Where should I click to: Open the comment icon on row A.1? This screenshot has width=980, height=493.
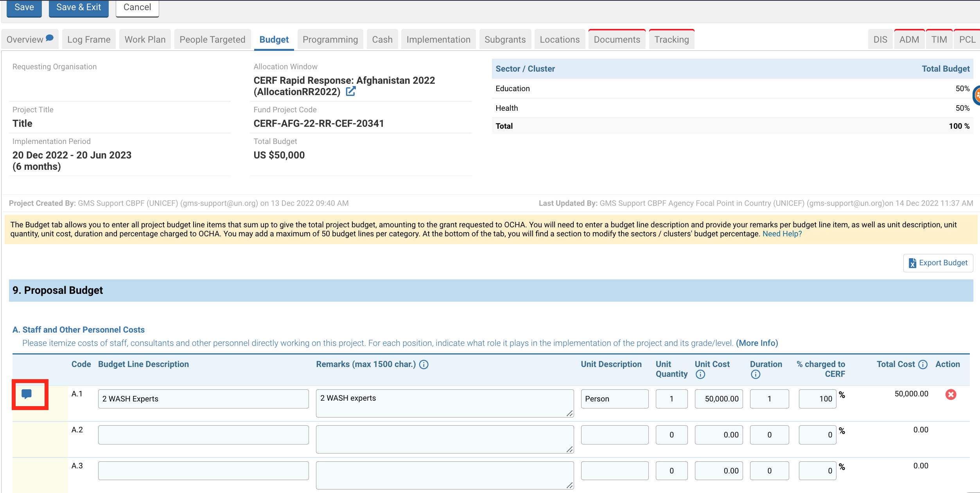pyautogui.click(x=27, y=394)
